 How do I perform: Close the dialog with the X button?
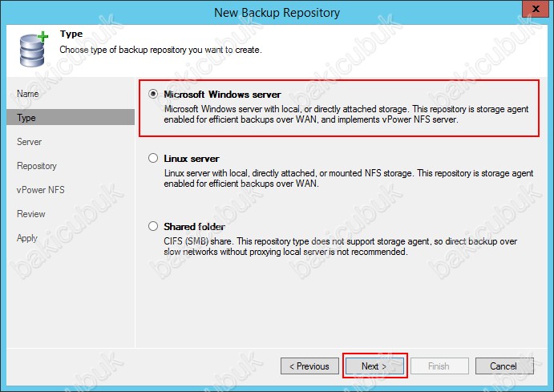pyautogui.click(x=536, y=9)
